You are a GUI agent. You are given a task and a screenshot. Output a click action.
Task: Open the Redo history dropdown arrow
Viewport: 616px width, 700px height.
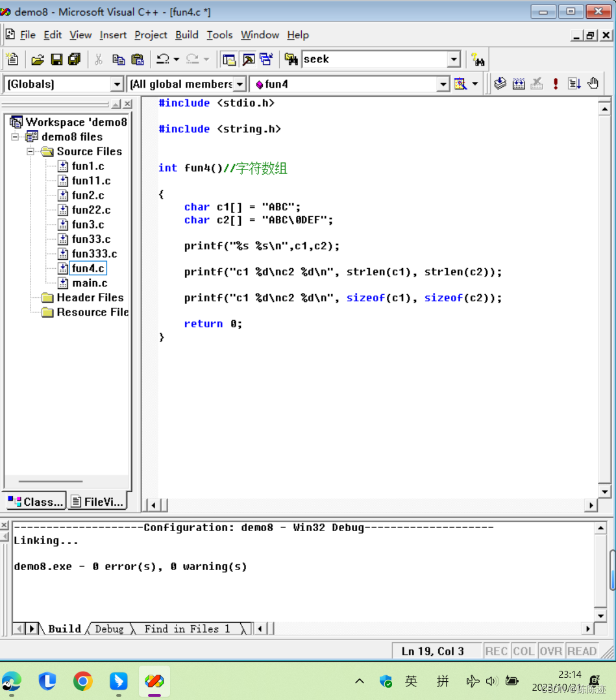[206, 59]
